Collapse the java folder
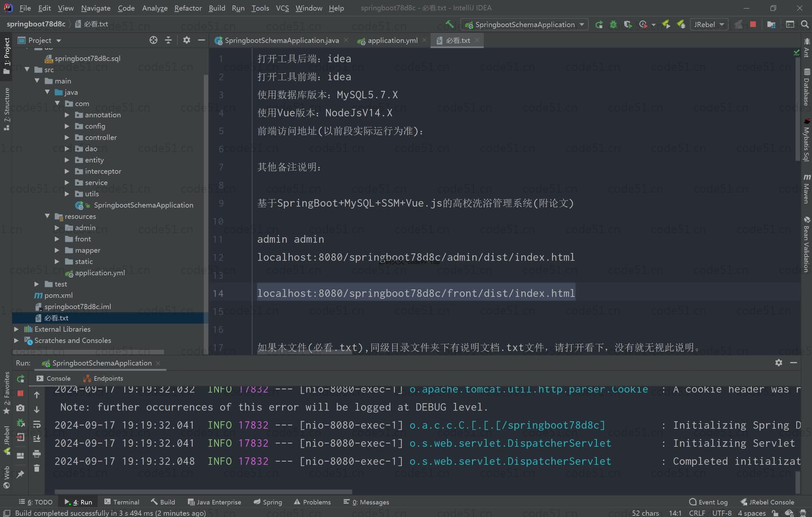Screen dimensions: 812x517 tap(47, 92)
